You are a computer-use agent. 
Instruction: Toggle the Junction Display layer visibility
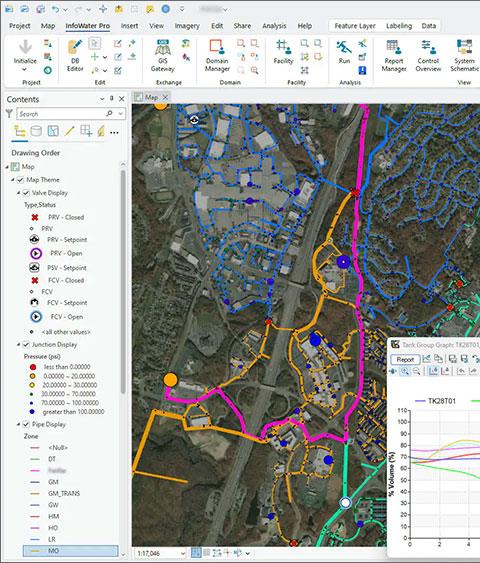[x=26, y=345]
